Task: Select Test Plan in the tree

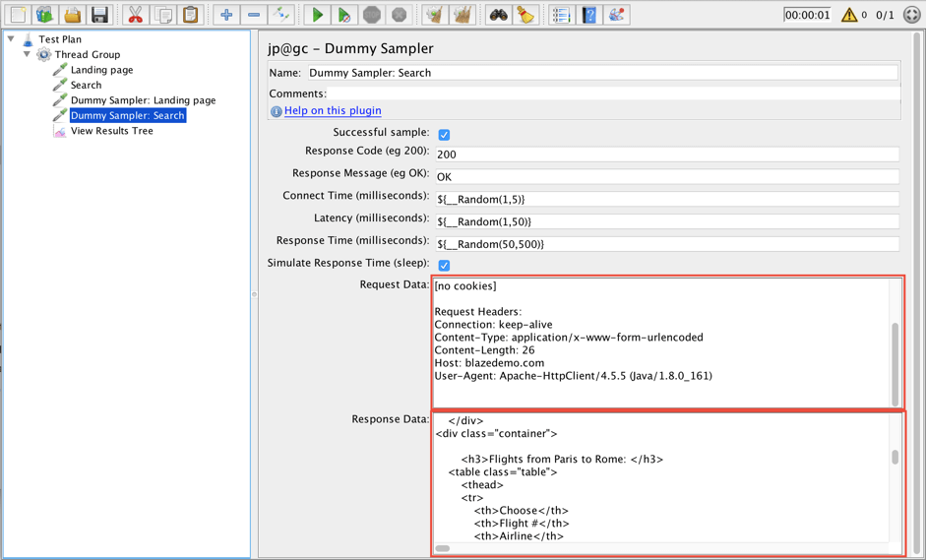Action: tap(60, 39)
